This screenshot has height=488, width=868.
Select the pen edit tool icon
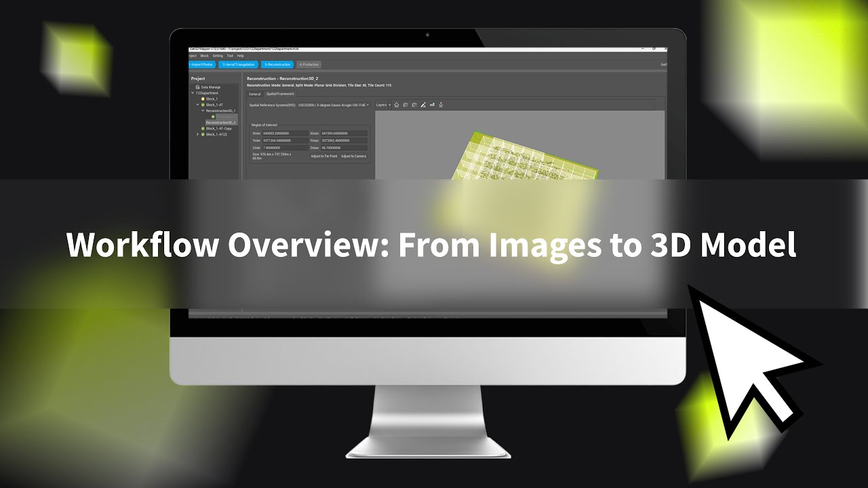423,105
